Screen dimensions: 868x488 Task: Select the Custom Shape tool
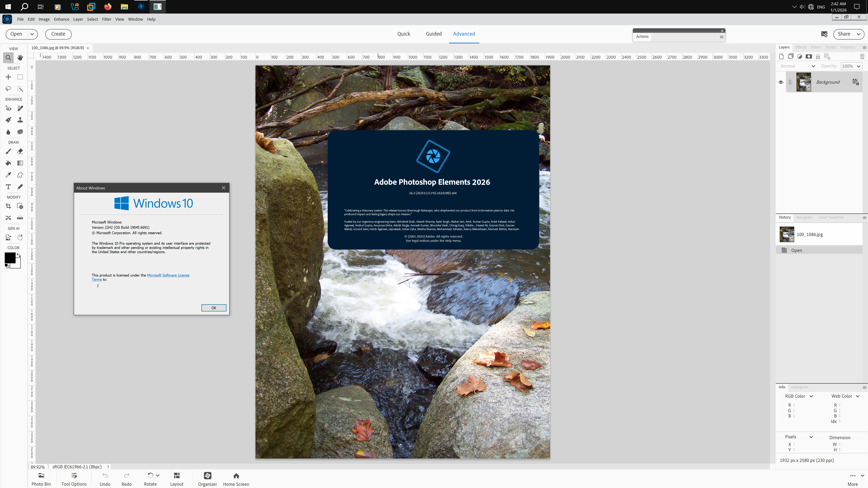pos(20,175)
